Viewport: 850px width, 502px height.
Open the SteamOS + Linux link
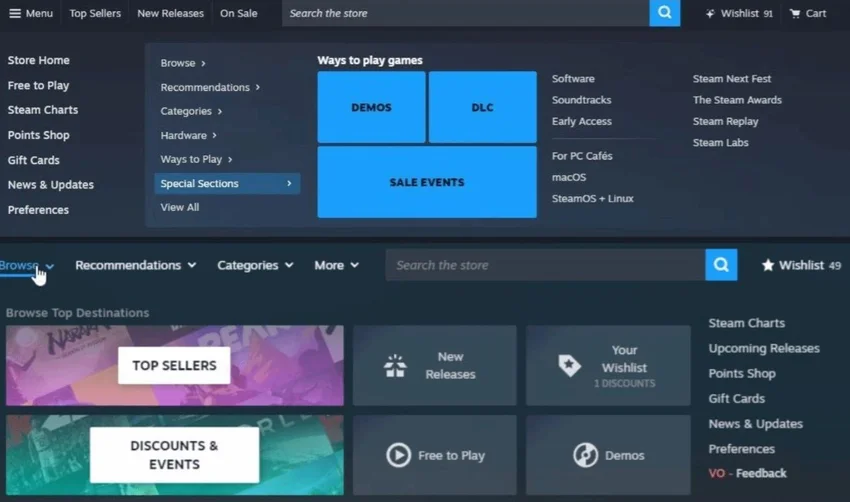592,198
